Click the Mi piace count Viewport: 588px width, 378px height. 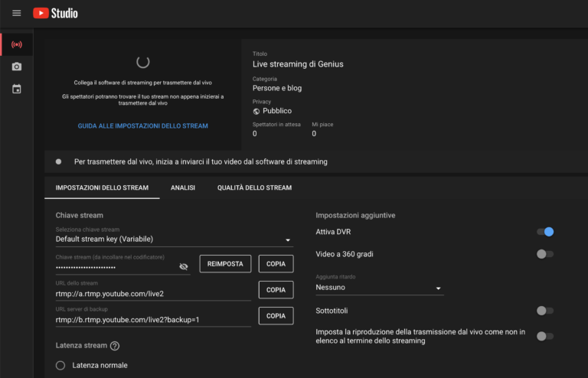click(314, 134)
